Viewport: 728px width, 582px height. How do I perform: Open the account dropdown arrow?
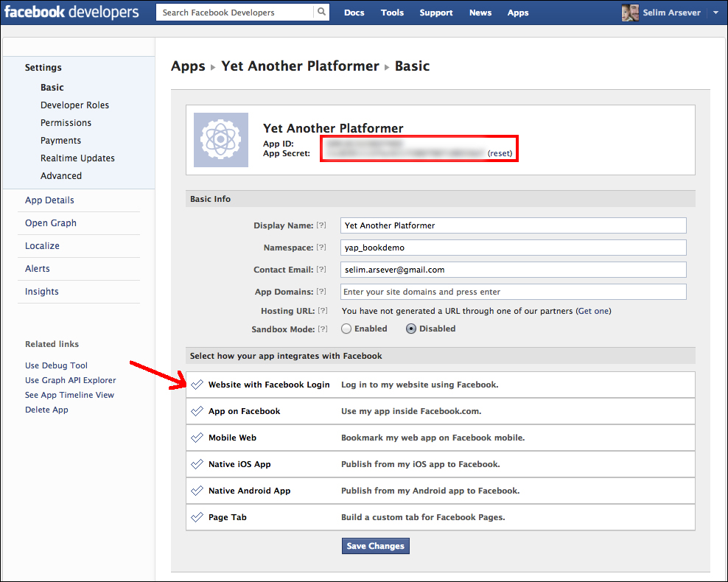coord(715,13)
